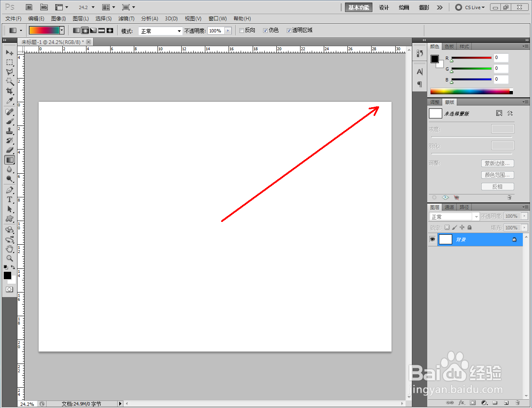The width and height of the screenshot is (532, 408).
Task: Select the Hand tool
Action: pyautogui.click(x=10, y=249)
